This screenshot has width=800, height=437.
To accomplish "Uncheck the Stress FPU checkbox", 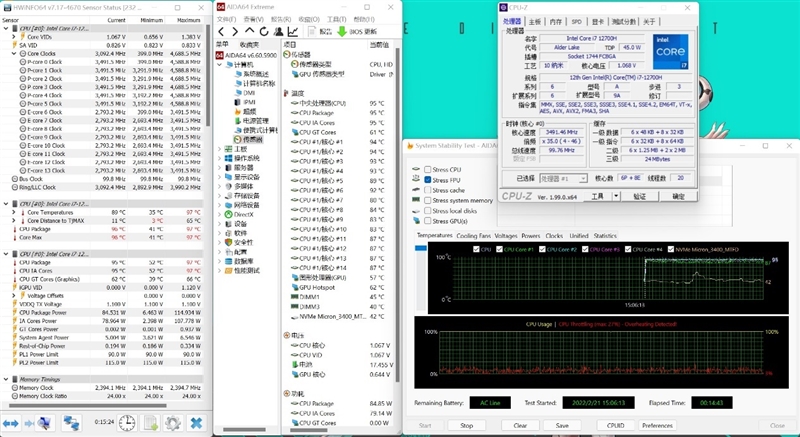I will tap(428, 179).
